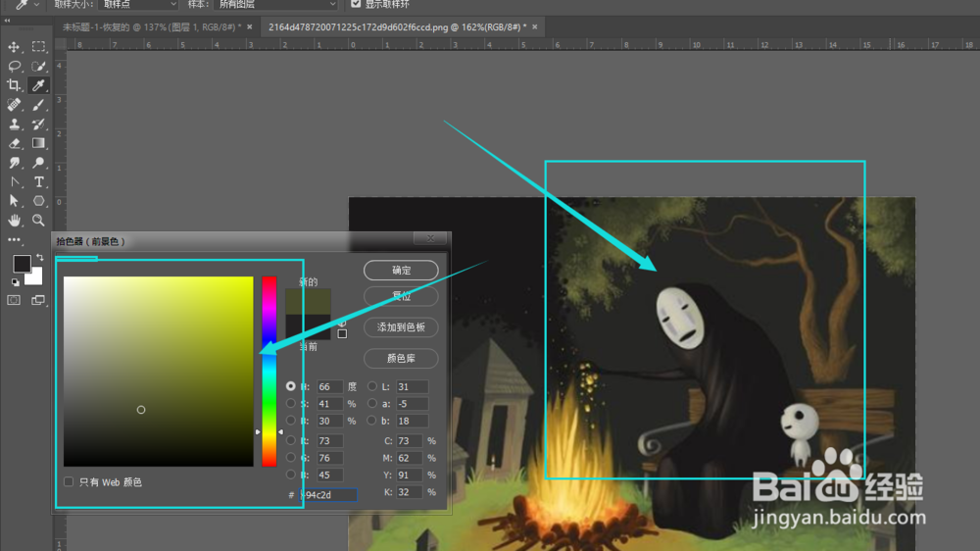Select the Dodge tool

pyautogui.click(x=38, y=163)
